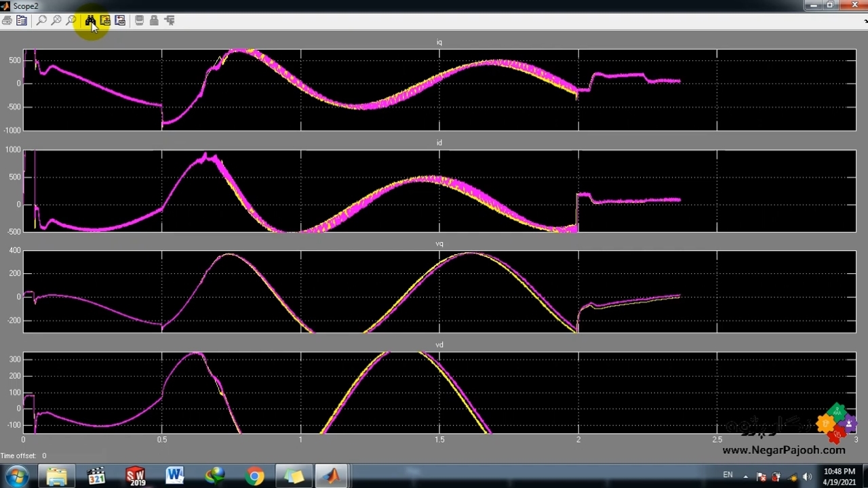Viewport: 868px width, 488px height.
Task: Toggle the floating scope button
Action: coord(139,21)
